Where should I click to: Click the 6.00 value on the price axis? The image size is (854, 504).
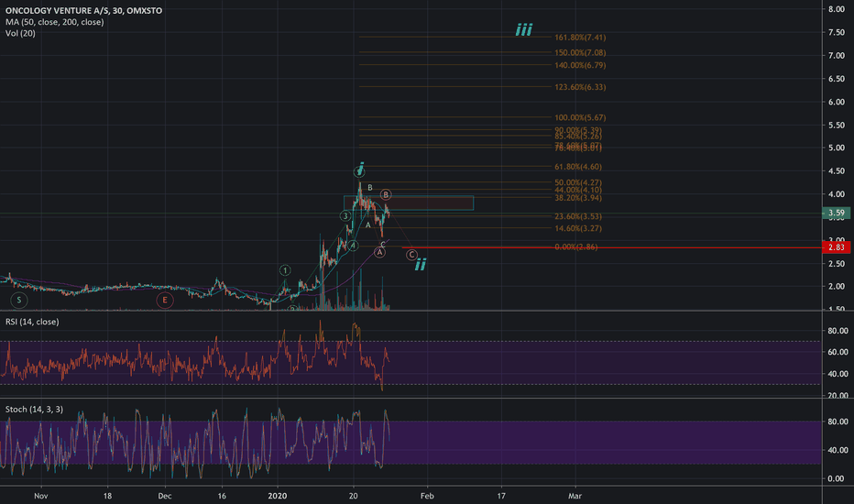pos(837,102)
